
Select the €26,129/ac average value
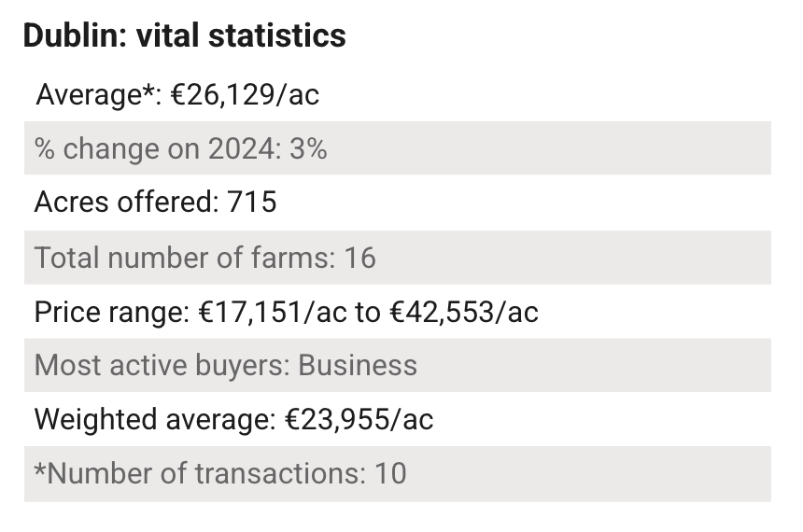click(247, 94)
